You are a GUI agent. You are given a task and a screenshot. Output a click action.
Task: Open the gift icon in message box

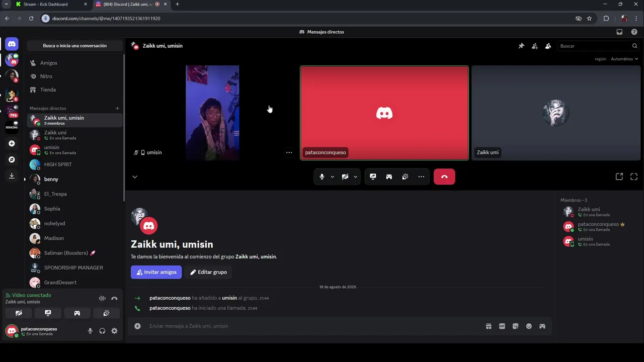(x=489, y=326)
